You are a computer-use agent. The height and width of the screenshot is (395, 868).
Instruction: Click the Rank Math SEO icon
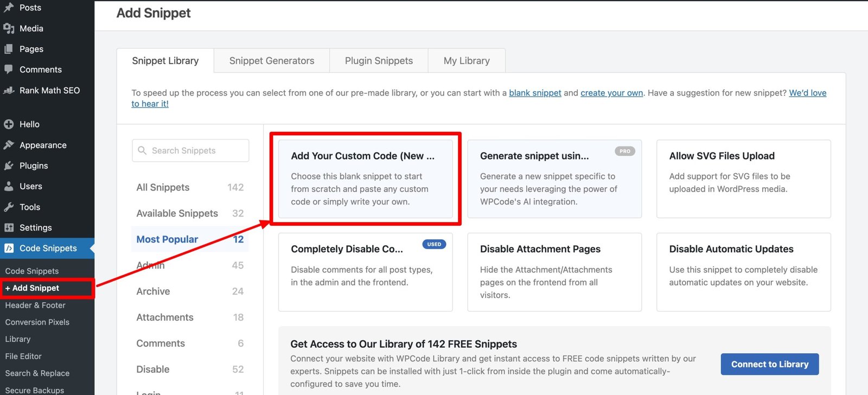pos(9,90)
